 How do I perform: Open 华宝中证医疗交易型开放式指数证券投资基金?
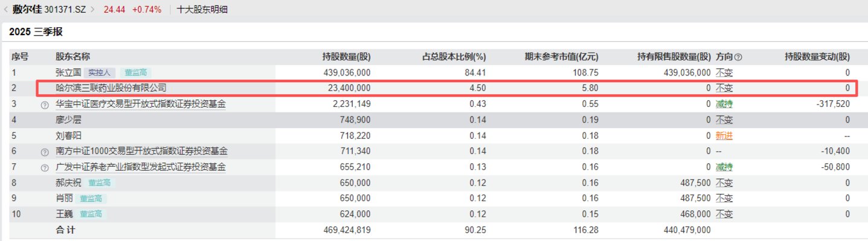141,104
